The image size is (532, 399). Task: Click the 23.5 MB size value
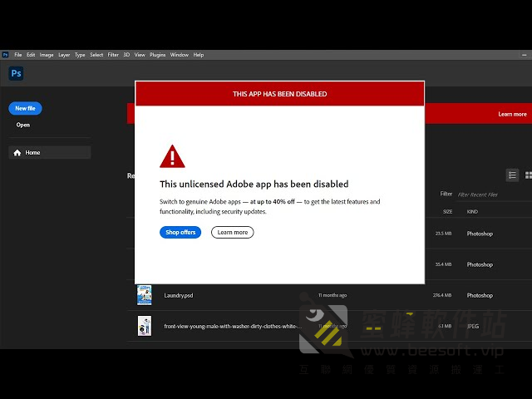(443, 234)
